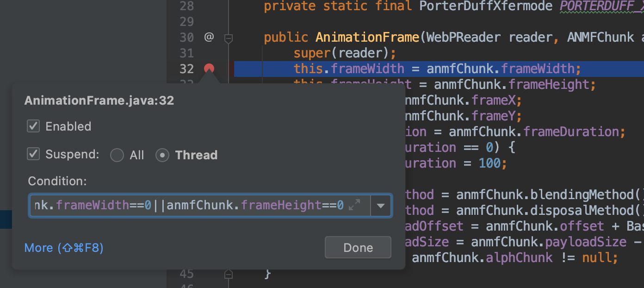
Task: Click the @ override annotation icon at line 30
Action: click(x=209, y=37)
